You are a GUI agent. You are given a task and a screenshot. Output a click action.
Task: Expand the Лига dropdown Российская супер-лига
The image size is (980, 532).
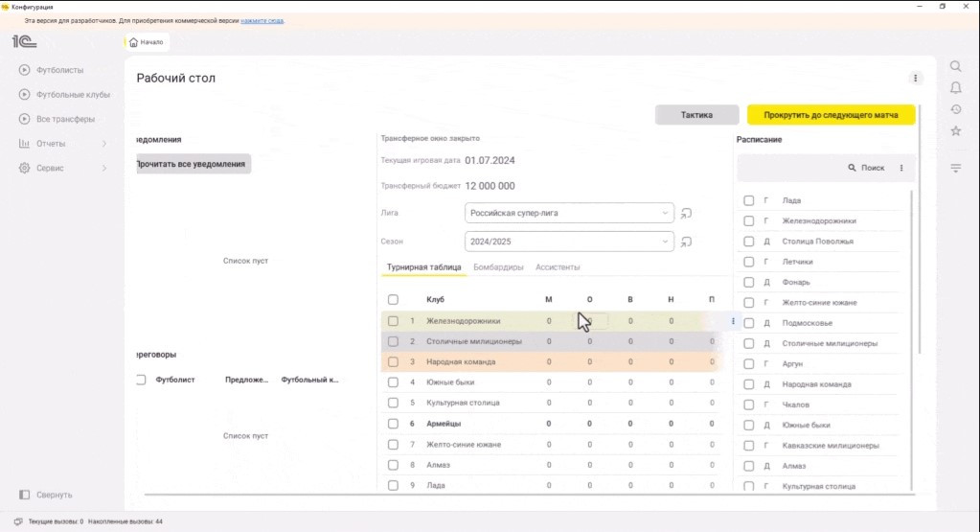pos(665,213)
